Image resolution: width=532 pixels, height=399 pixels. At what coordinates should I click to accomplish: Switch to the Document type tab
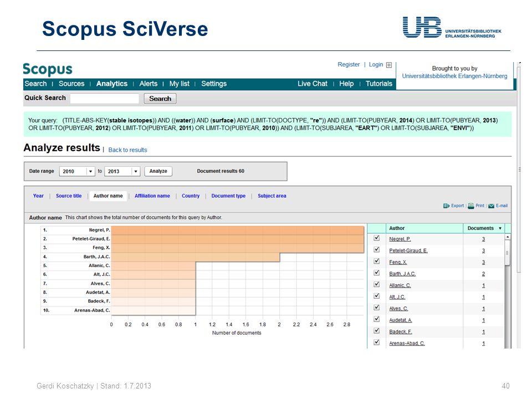(228, 196)
